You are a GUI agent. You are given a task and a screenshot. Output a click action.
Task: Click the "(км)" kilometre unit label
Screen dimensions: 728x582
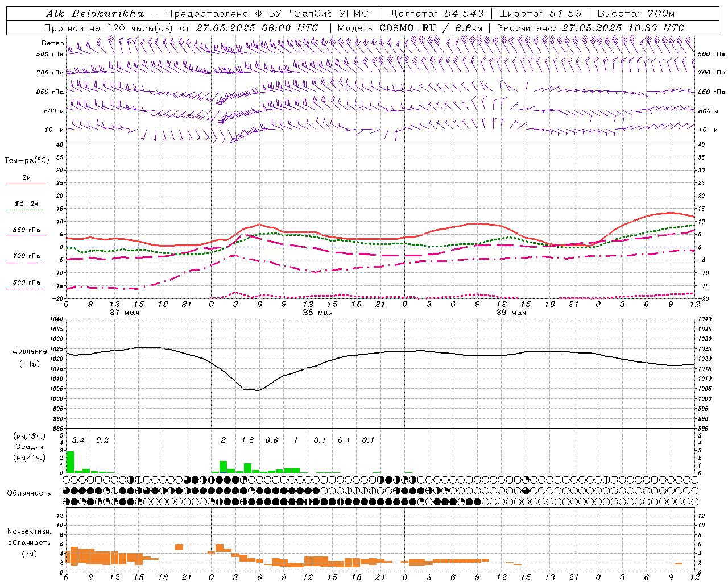(29, 554)
